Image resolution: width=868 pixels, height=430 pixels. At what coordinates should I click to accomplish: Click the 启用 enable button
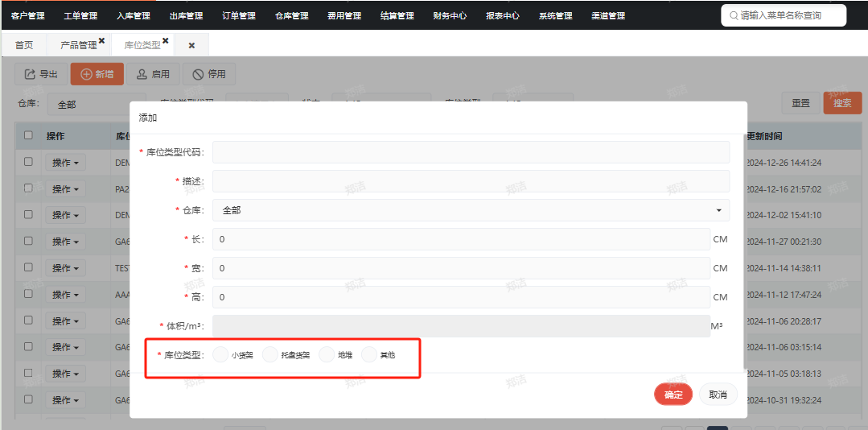pos(153,74)
